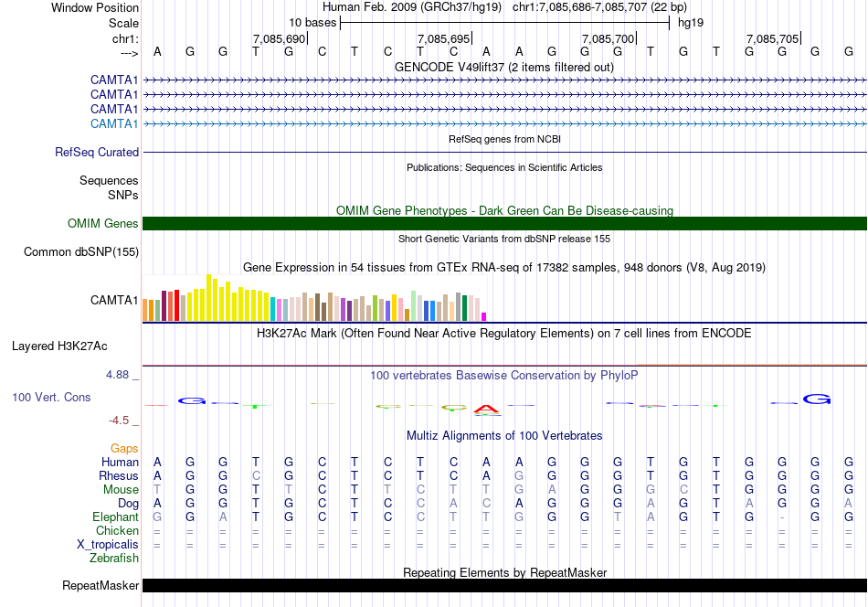The height and width of the screenshot is (607, 868).
Task: Click the '--->' sequence direction label
Action: (x=129, y=53)
